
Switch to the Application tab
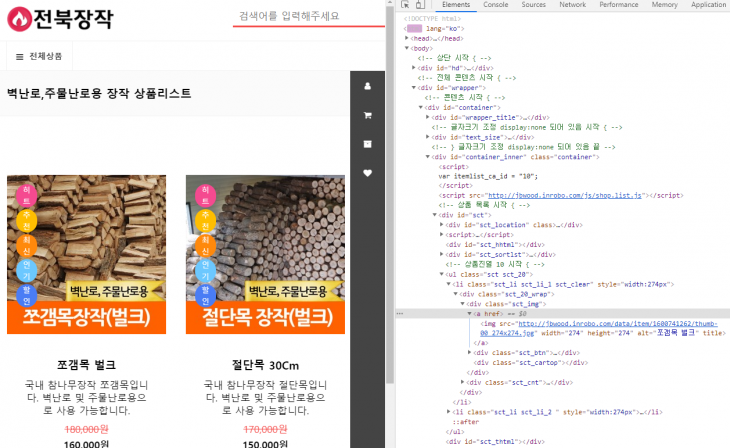coord(708,5)
